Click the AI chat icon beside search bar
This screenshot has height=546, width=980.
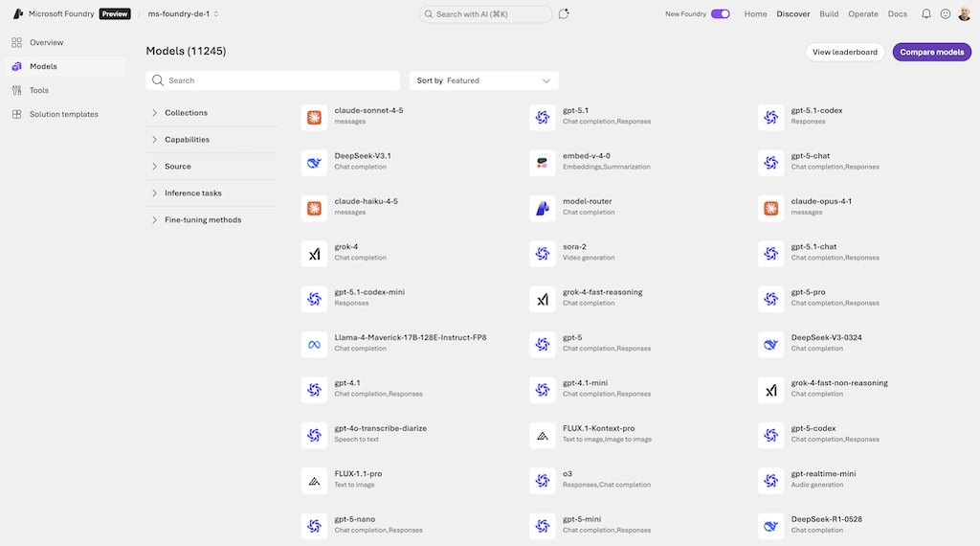[564, 14]
